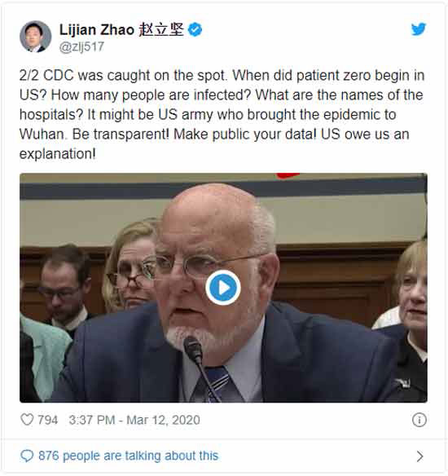Open the 3:37 PM timestamp link
This screenshot has height=476, width=448.
tap(92, 420)
